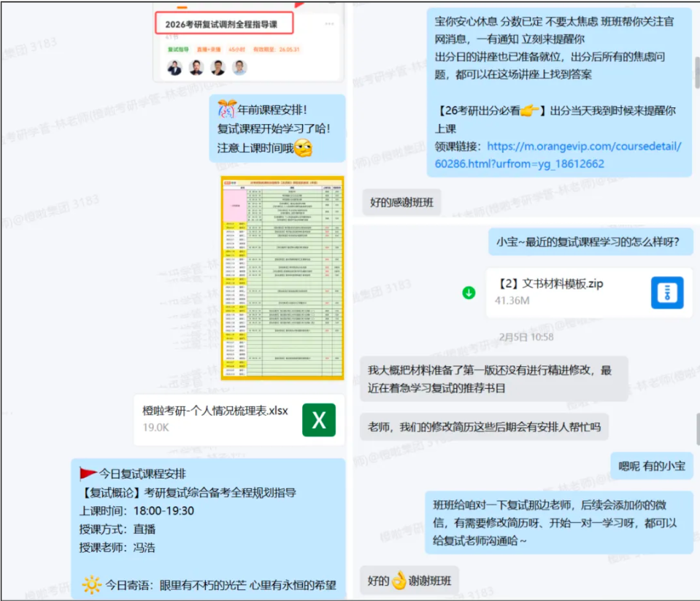Click the sun emoji before 今日寄语

(x=91, y=584)
